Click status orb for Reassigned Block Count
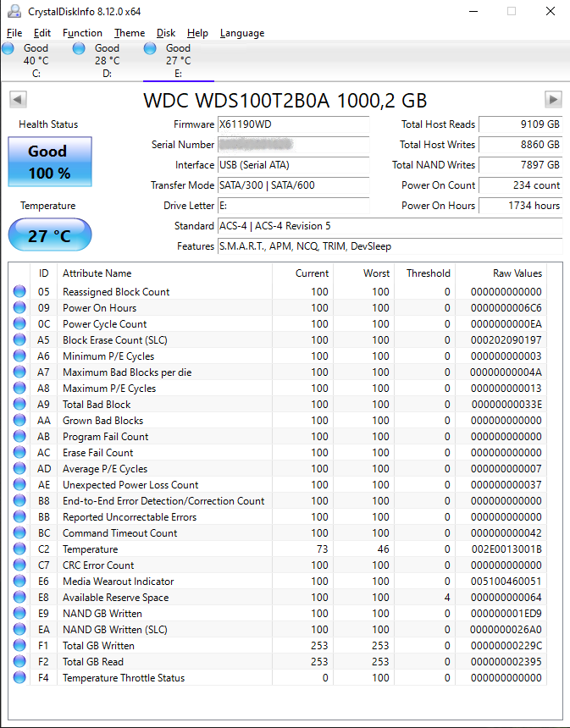The width and height of the screenshot is (570, 728). point(19,291)
